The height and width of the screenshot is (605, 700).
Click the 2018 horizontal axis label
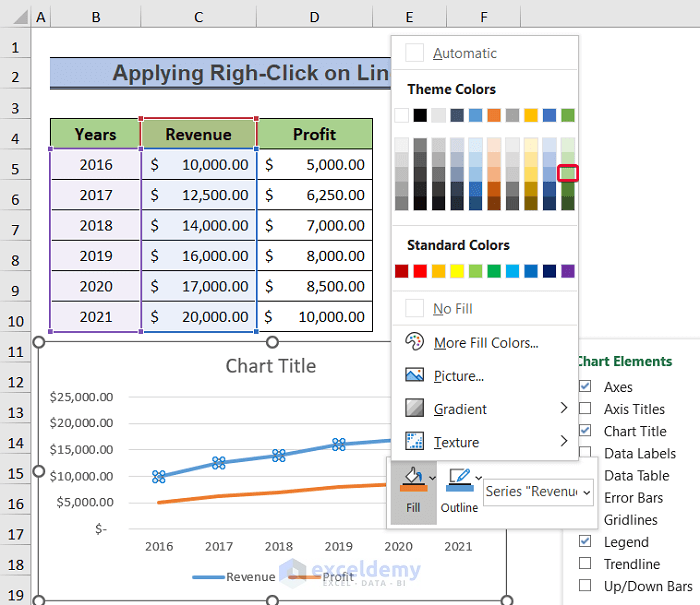279,546
